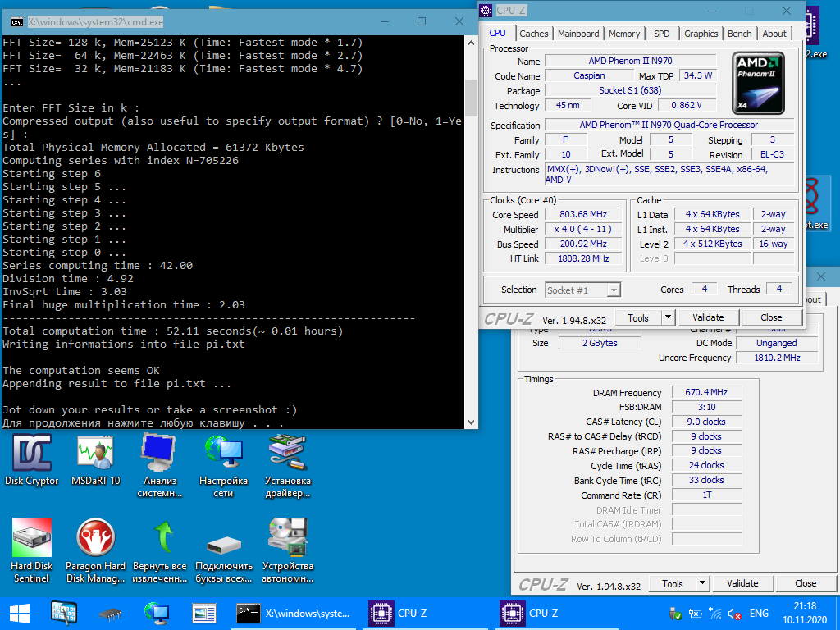Click the cmd window scroll up arrow
Image resolution: width=840 pixels, height=630 pixels.
pyautogui.click(x=471, y=43)
